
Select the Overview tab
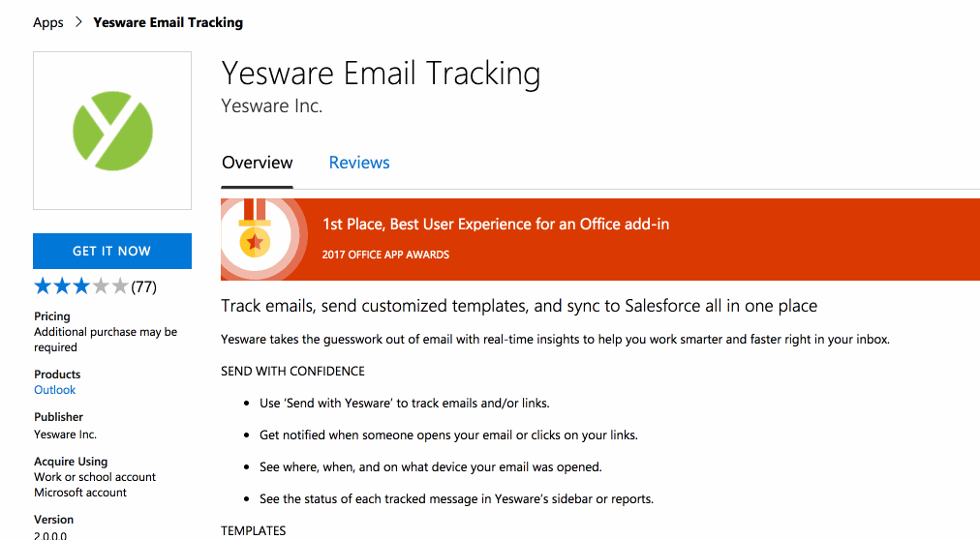(x=257, y=163)
